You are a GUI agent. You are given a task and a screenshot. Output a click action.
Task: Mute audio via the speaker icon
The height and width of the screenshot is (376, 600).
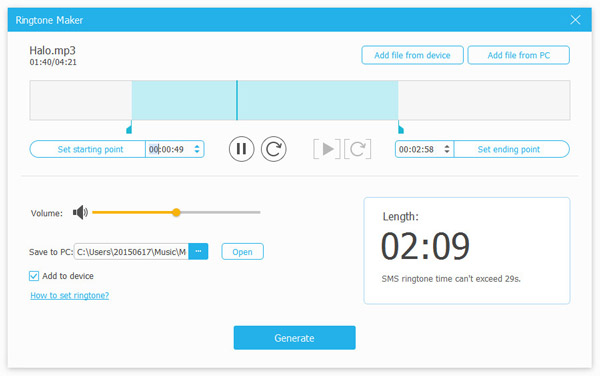click(x=80, y=212)
